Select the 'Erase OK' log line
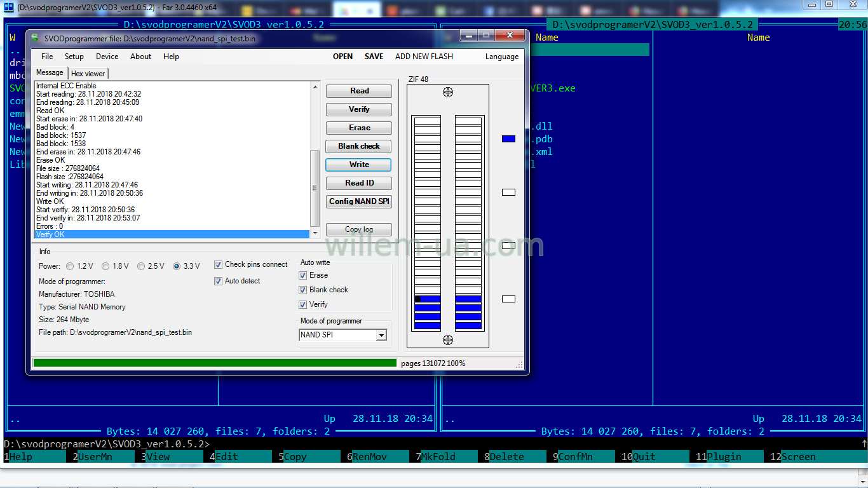The height and width of the screenshot is (488, 868). (172, 160)
